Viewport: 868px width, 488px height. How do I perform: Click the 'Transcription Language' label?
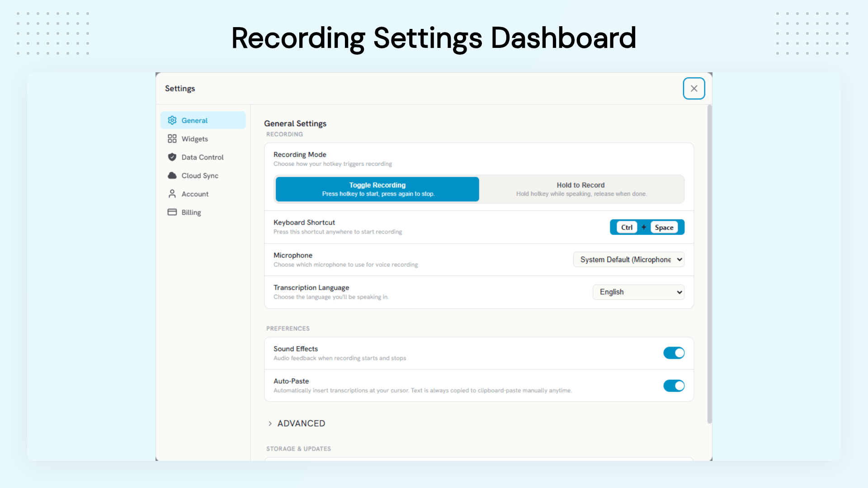point(311,287)
